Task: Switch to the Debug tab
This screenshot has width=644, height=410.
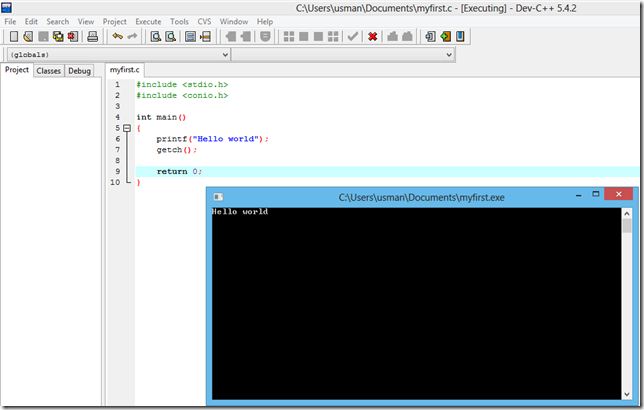Action: pyautogui.click(x=80, y=71)
